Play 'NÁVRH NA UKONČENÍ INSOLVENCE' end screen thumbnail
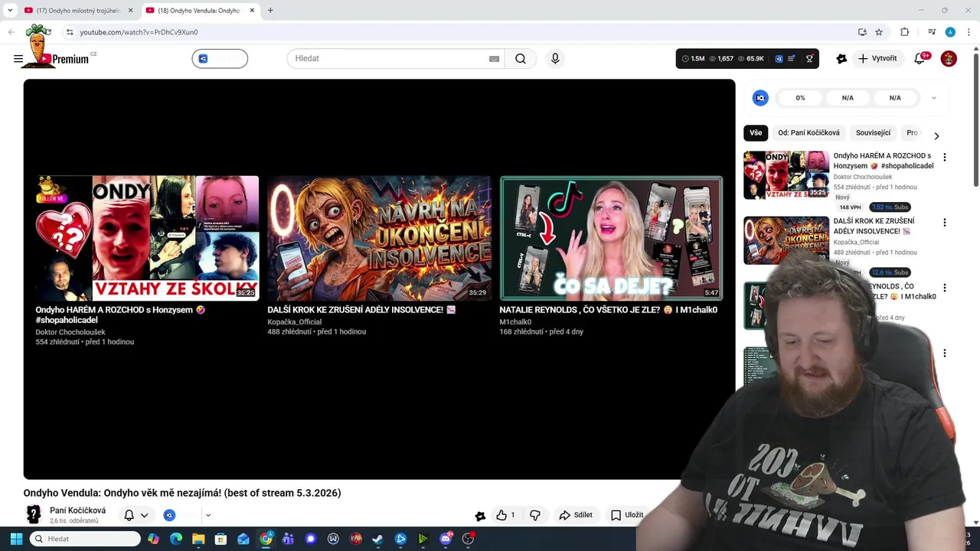Image resolution: width=980 pixels, height=551 pixels. point(379,238)
